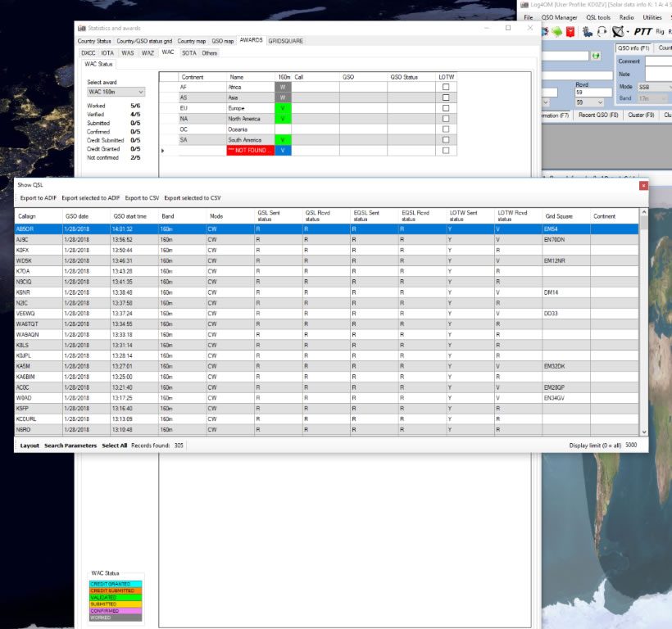Open the Rcvd 59 dropdown in Log4OM
672x629 pixels.
click(589, 102)
